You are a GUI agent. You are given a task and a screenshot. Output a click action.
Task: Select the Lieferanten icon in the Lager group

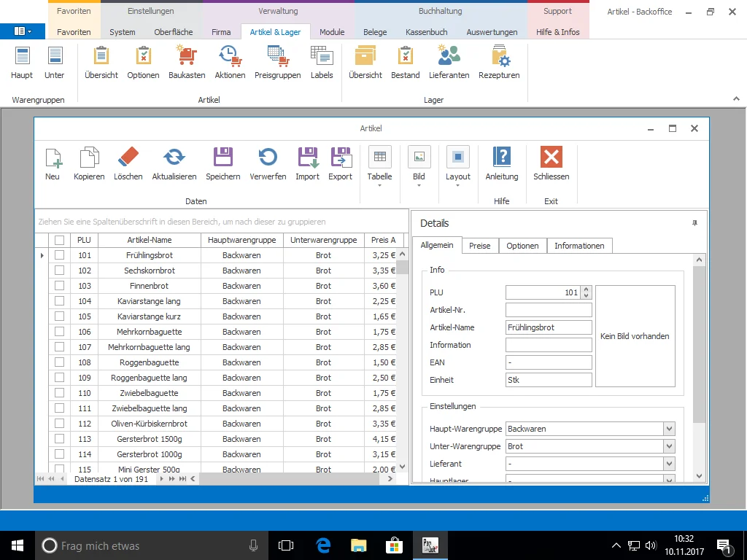click(x=449, y=62)
